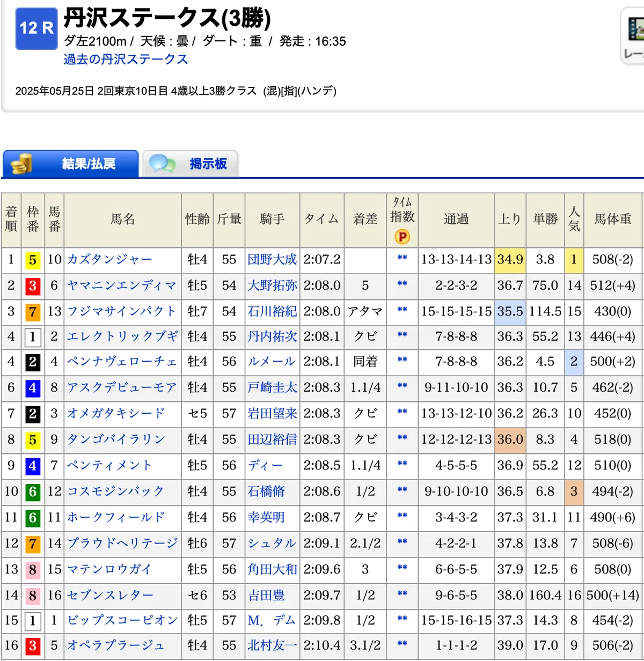Click time index ** for オペラプラージュ row
Image resolution: width=644 pixels, height=661 pixels.
(x=402, y=644)
